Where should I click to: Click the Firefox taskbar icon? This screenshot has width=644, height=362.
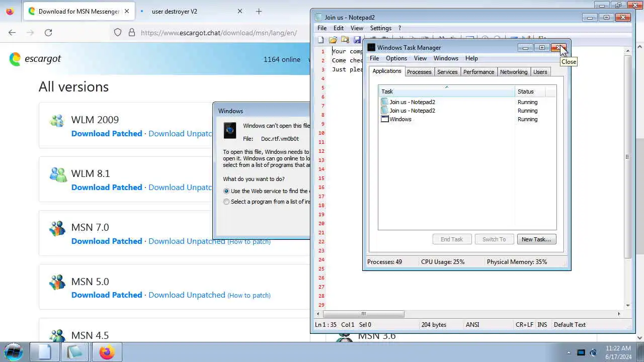point(106,352)
